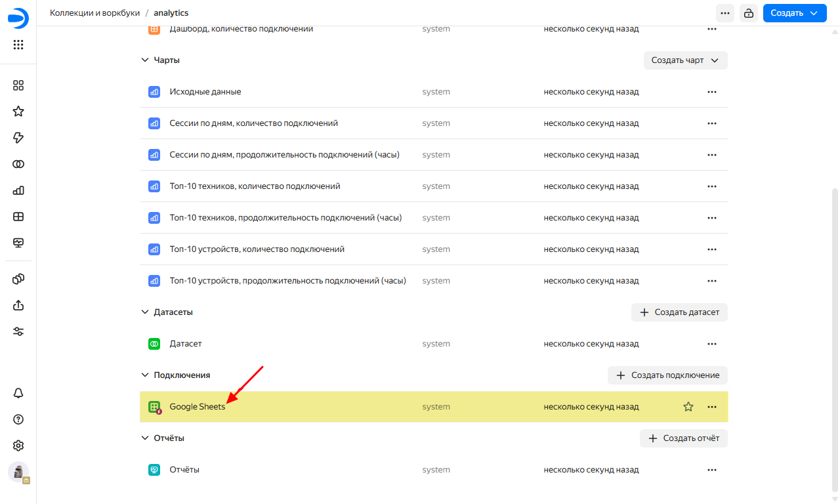Image resolution: width=840 pixels, height=504 pixels.
Task: Navigate to Коллекции и воркбуки breadcrumb
Action: point(94,13)
